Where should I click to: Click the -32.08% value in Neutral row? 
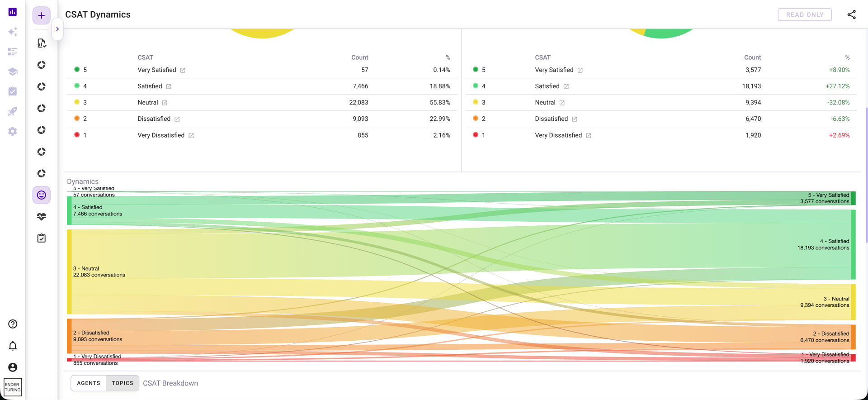838,102
